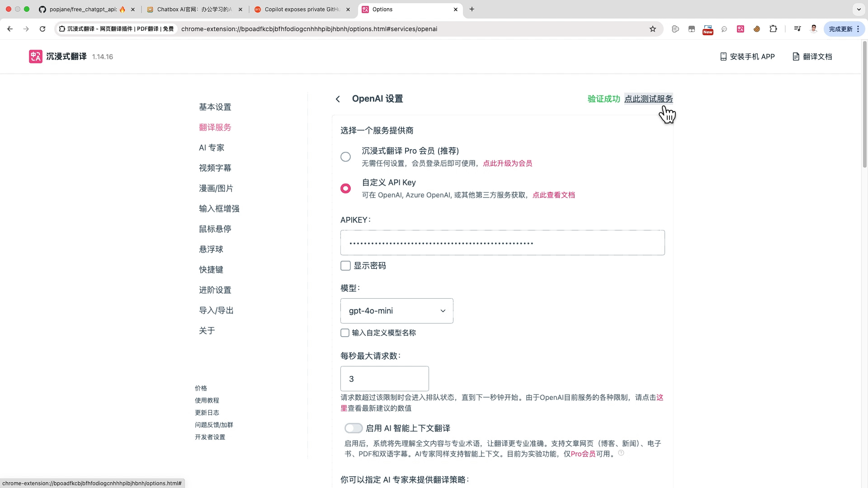Viewport: 868px width, 488px height.
Task: Open 开发者设置 link in sidebar footer
Action: [x=210, y=437]
